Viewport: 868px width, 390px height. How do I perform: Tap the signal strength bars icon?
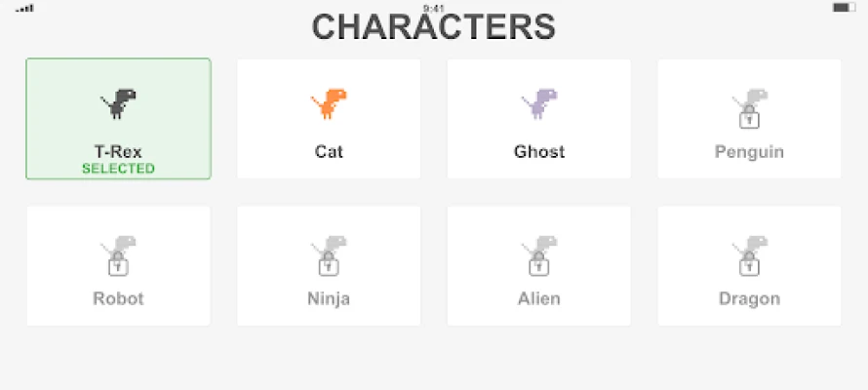coord(25,8)
